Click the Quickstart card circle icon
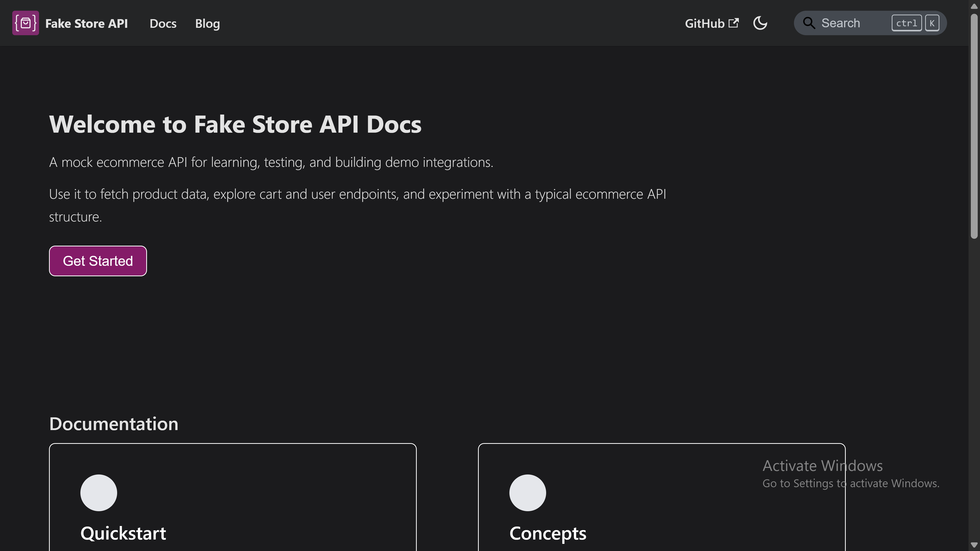980x551 pixels. (x=99, y=492)
